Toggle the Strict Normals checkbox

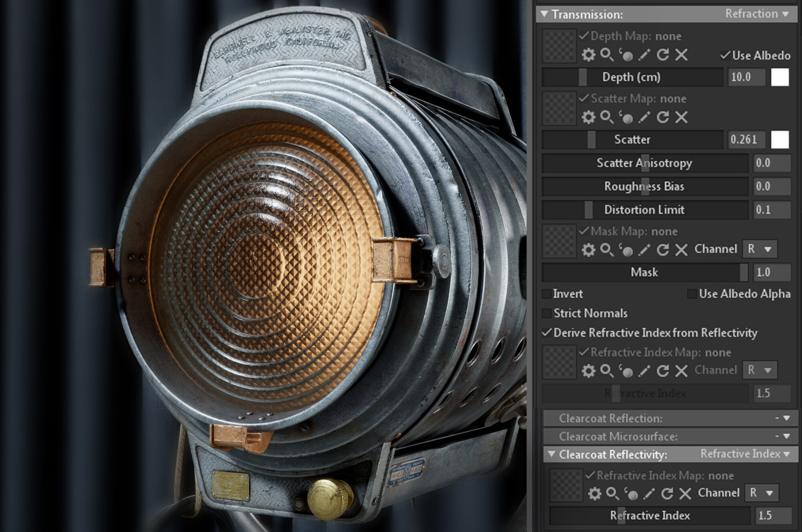[547, 314]
